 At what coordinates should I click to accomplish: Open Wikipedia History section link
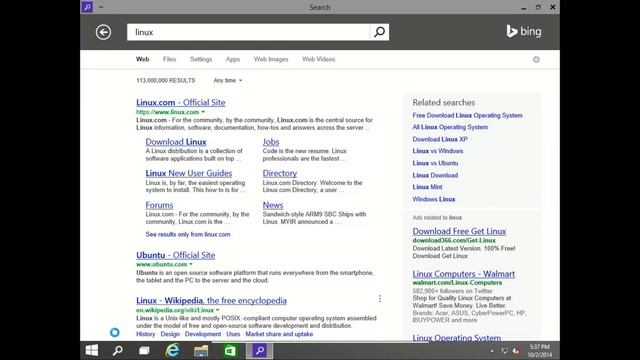(x=146, y=334)
